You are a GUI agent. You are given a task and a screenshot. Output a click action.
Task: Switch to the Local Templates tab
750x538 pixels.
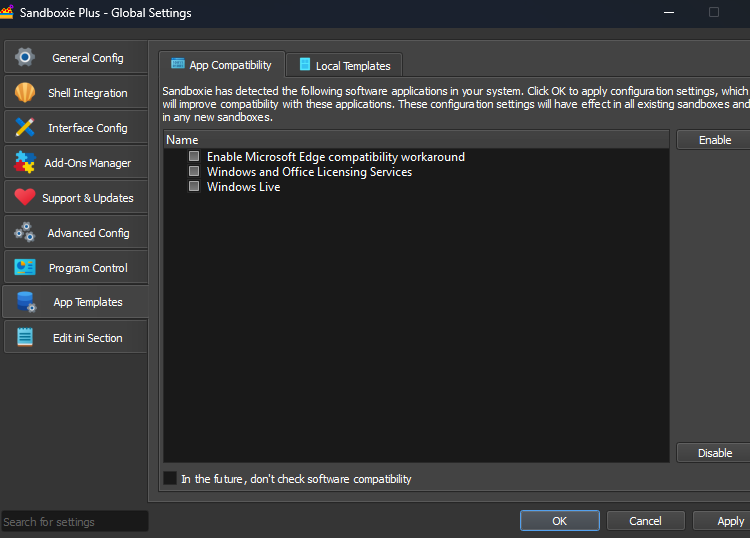pyautogui.click(x=344, y=65)
